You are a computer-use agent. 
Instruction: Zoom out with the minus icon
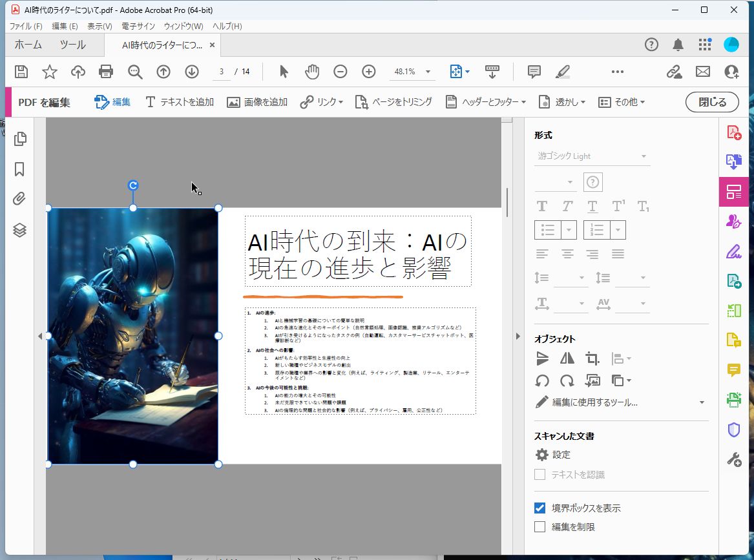click(340, 72)
